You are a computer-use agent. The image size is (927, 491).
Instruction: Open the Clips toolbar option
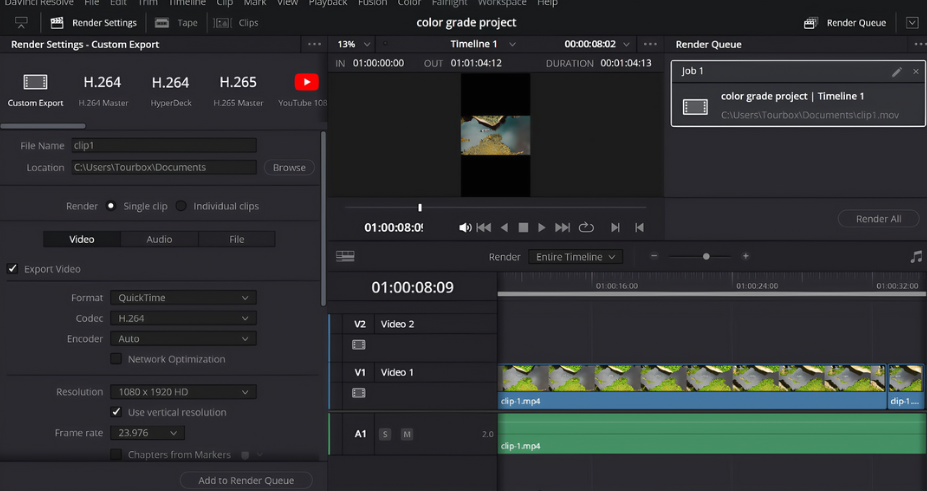click(236, 23)
